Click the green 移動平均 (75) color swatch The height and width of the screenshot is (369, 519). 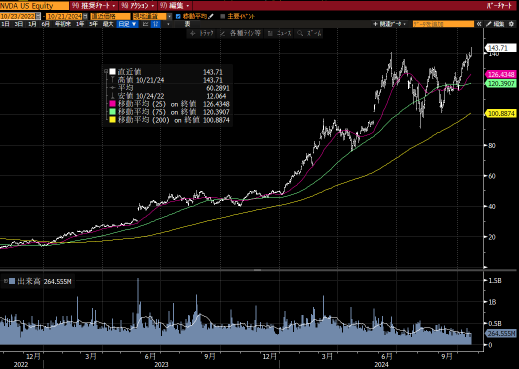[x=112, y=112]
